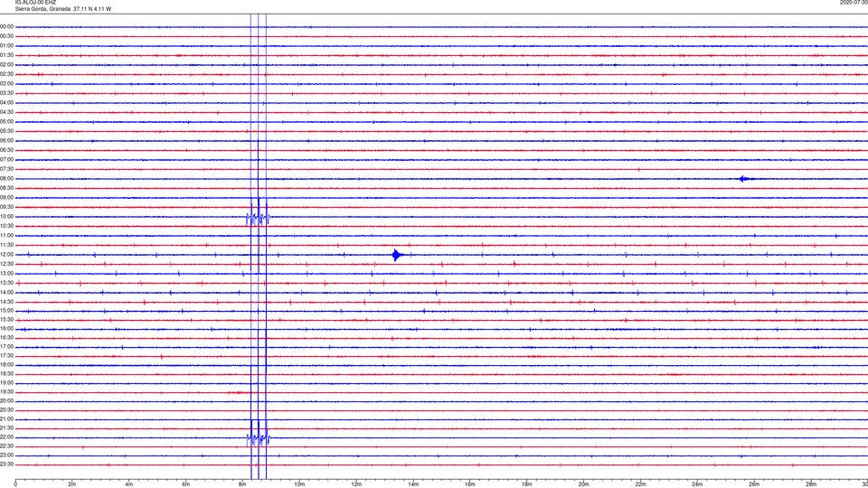Select the 00:00 trace time label
The width and height of the screenshot is (868, 488).
[x=6, y=26]
